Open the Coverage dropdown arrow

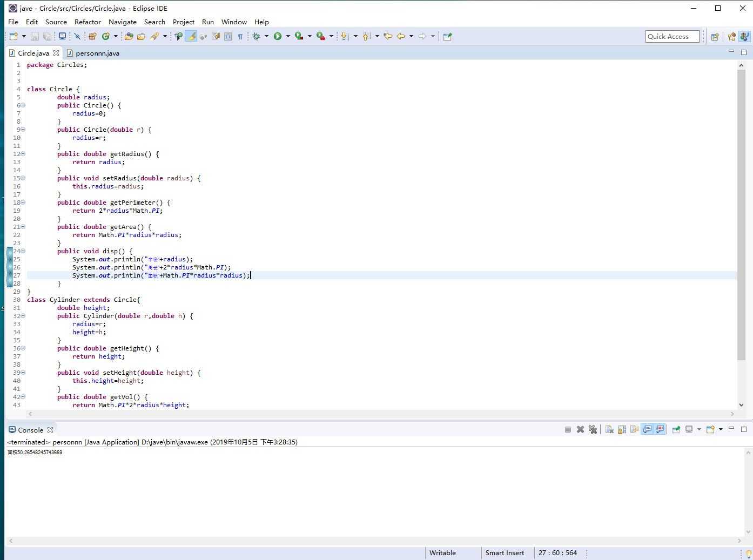pyautogui.click(x=310, y=36)
